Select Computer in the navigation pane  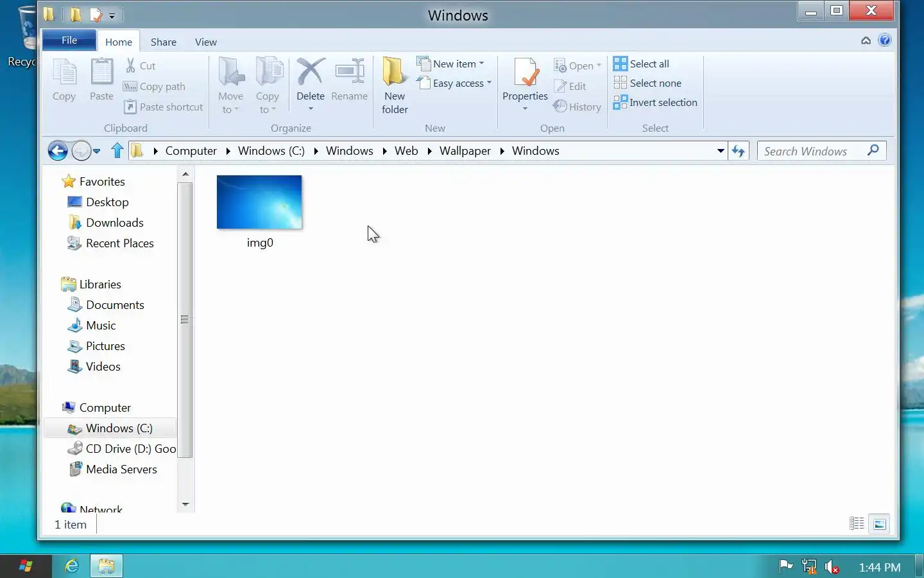[96, 408]
